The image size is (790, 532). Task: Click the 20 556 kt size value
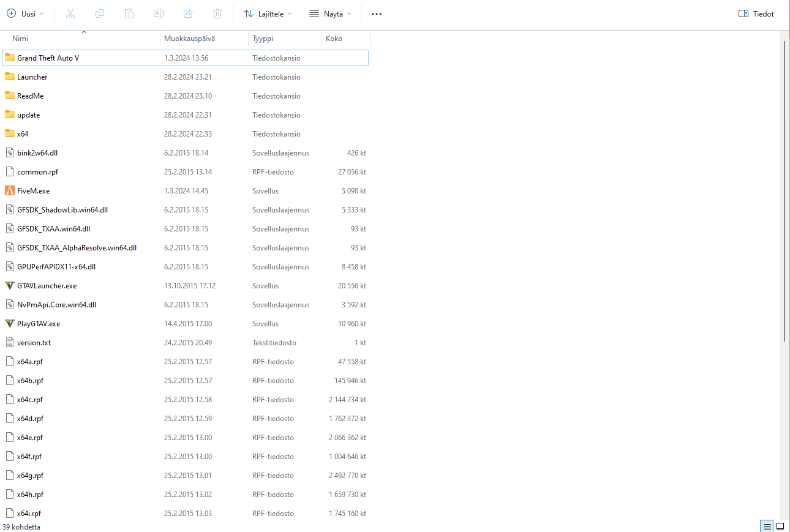pyautogui.click(x=352, y=286)
